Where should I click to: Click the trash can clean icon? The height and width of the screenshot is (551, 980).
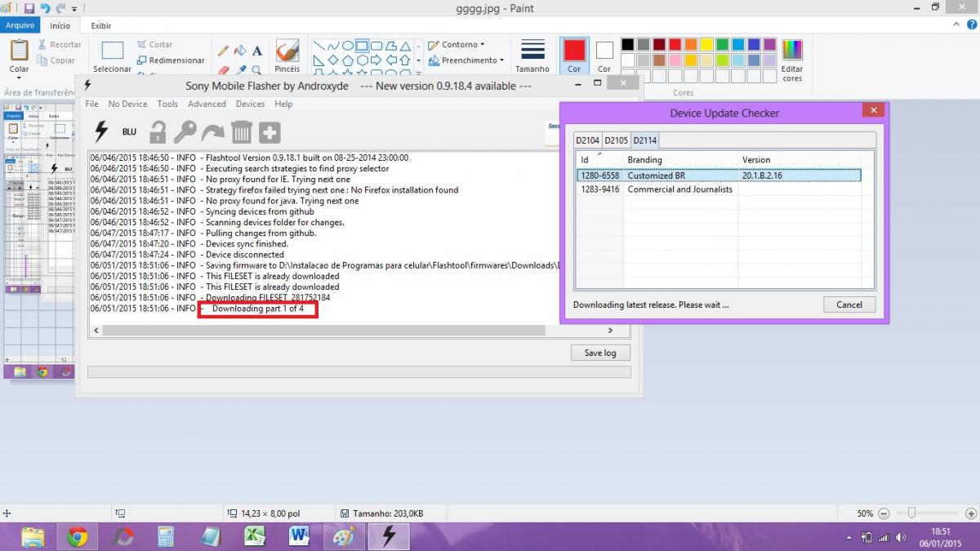(x=242, y=131)
